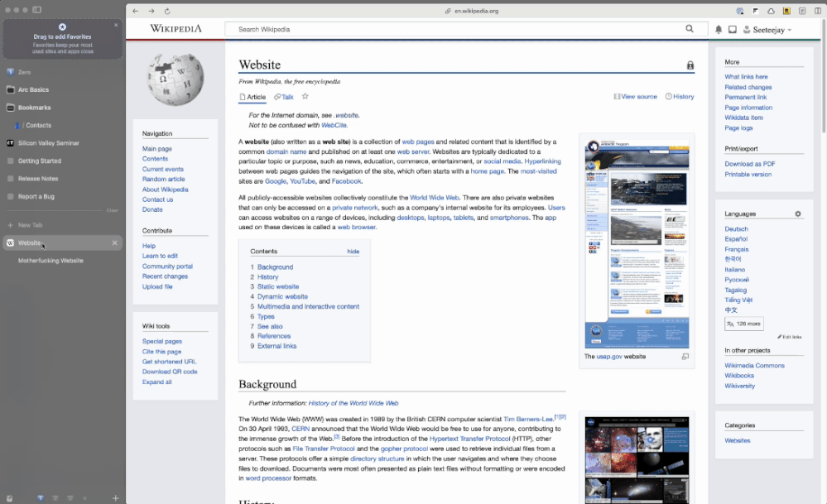Toggle the Arc sidebar visibility button
This screenshot has height=504, width=827.
point(37,10)
